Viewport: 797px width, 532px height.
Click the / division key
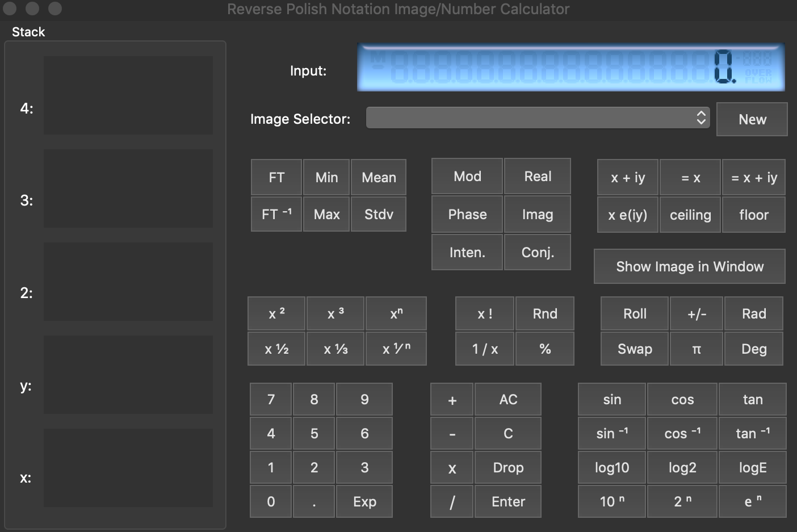pyautogui.click(x=452, y=502)
